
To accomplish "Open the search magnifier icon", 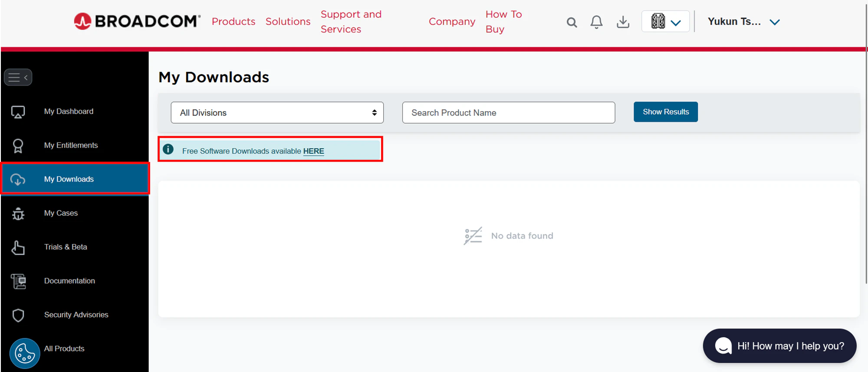I will tap(572, 22).
